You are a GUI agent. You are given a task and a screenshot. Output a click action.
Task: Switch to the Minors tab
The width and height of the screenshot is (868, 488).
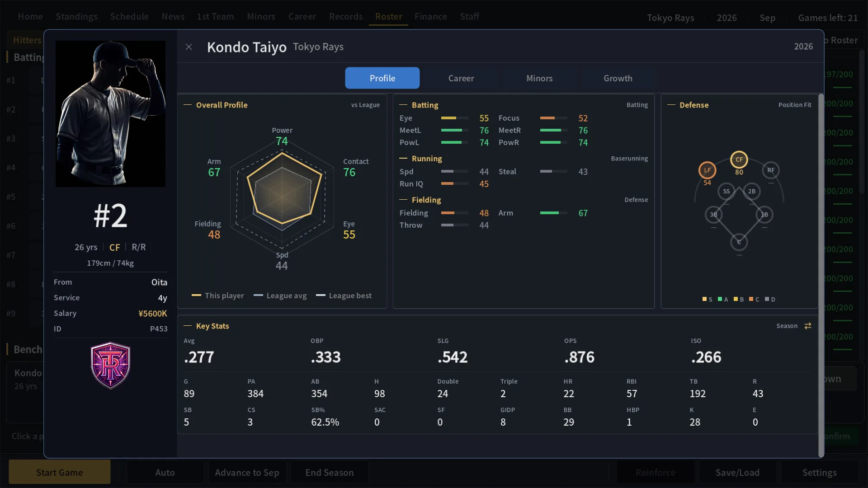point(539,78)
